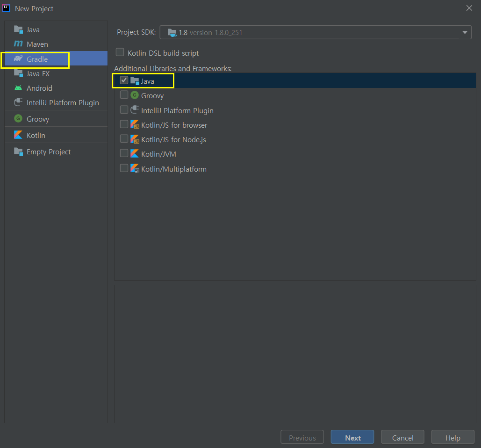Click the Android robot icon
Viewport: 481px width, 448px height.
coord(18,88)
